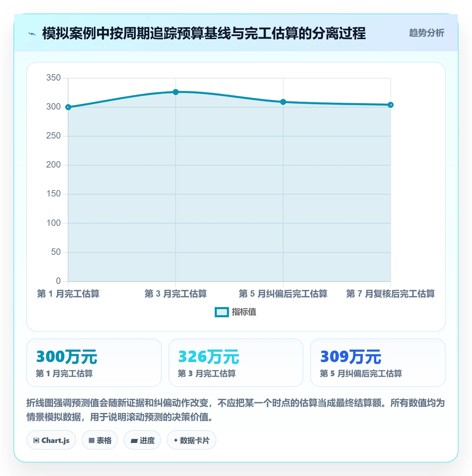Click the chart point for 第 3 月完工估算
This screenshot has height=476, width=472.
(x=176, y=92)
